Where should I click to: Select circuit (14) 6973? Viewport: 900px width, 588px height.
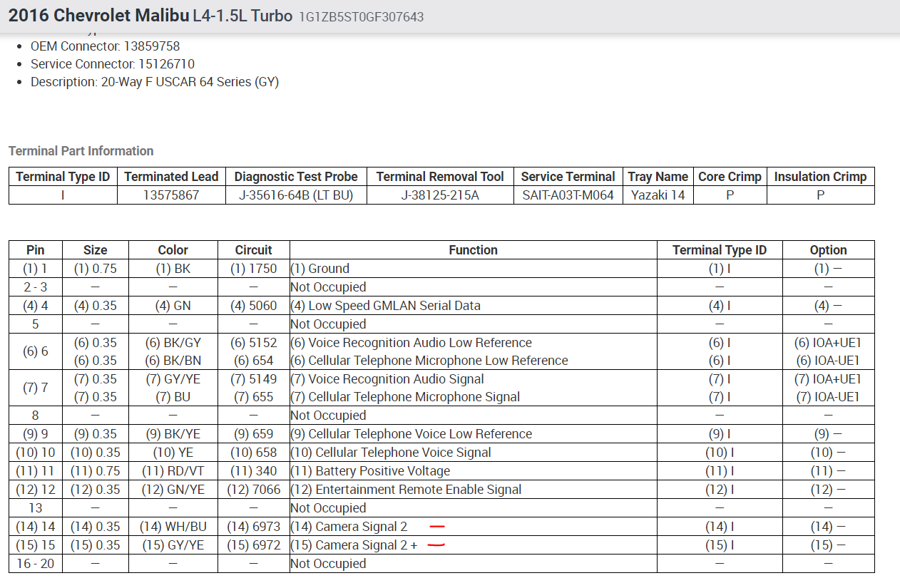coord(253,527)
